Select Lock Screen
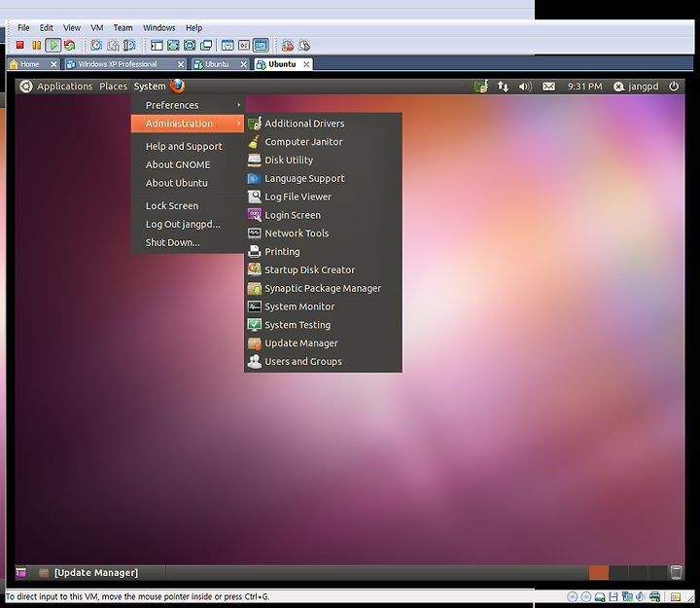This screenshot has height=608, width=700. point(188,206)
